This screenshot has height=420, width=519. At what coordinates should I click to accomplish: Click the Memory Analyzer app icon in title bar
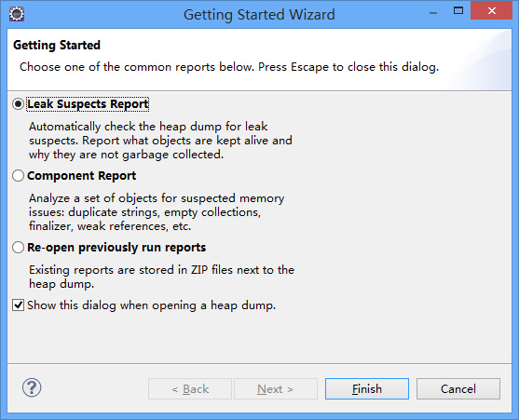tap(17, 14)
